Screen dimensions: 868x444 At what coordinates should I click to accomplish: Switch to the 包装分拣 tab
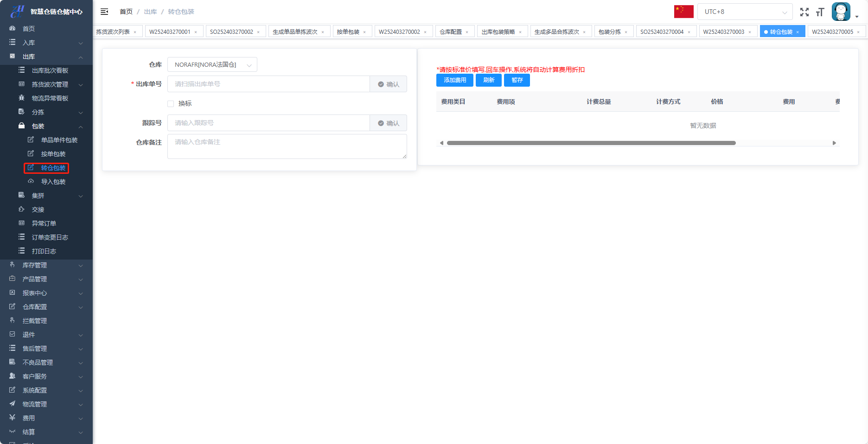(609, 32)
